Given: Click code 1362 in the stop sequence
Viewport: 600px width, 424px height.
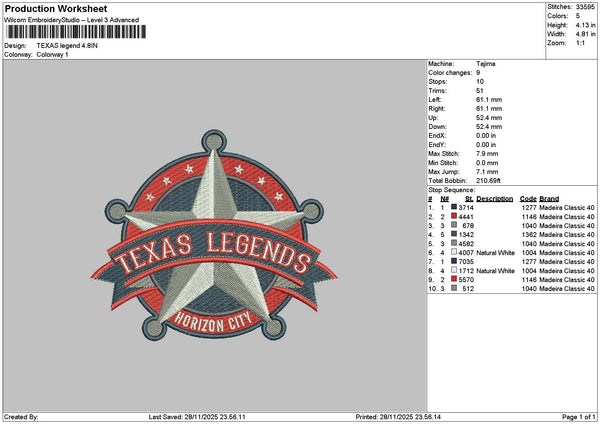Looking at the screenshot, I should [x=529, y=235].
